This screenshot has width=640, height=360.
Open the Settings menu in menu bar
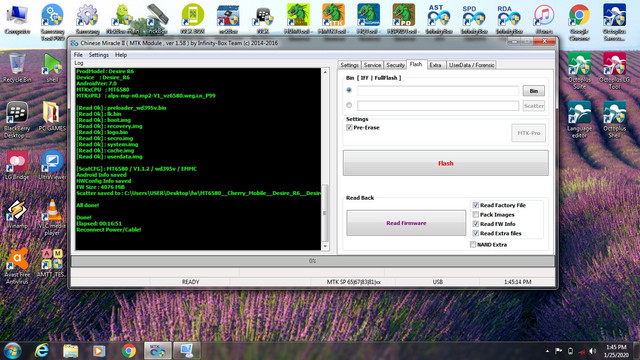[98, 55]
